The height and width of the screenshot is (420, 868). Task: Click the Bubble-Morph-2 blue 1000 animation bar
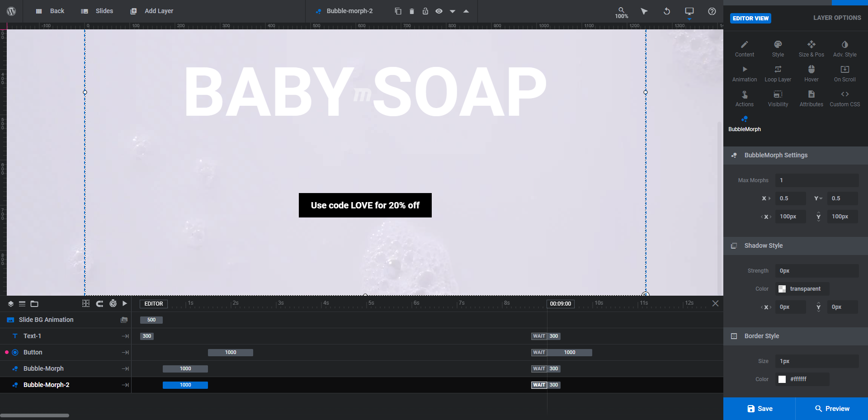185,385
